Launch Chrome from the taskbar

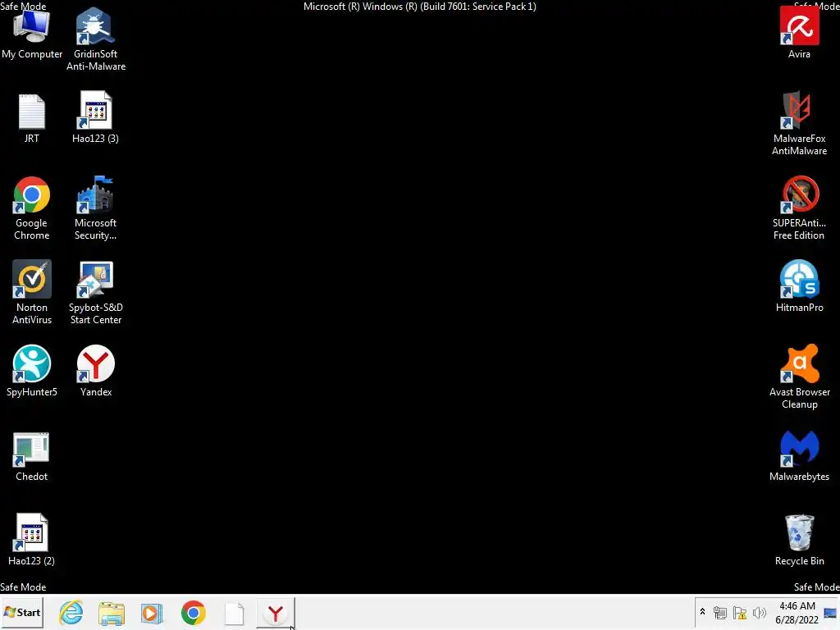[194, 613]
